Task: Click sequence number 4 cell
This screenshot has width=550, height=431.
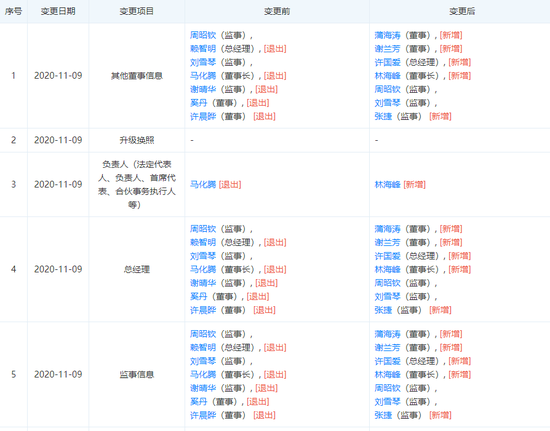Action: [x=13, y=269]
